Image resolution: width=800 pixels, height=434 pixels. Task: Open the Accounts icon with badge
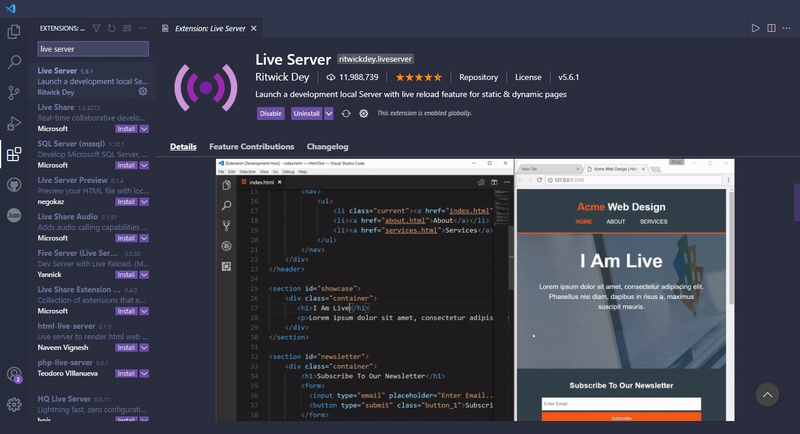14,375
